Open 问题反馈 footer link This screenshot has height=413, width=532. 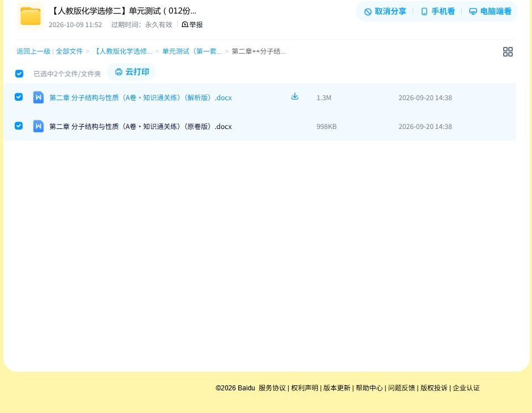tap(401, 388)
